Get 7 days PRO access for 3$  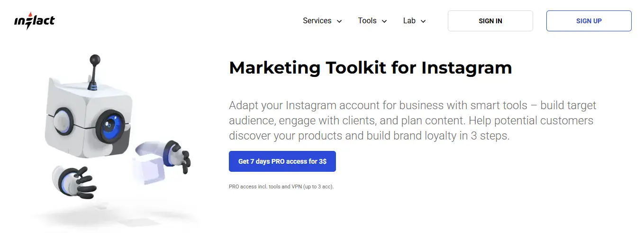(282, 161)
